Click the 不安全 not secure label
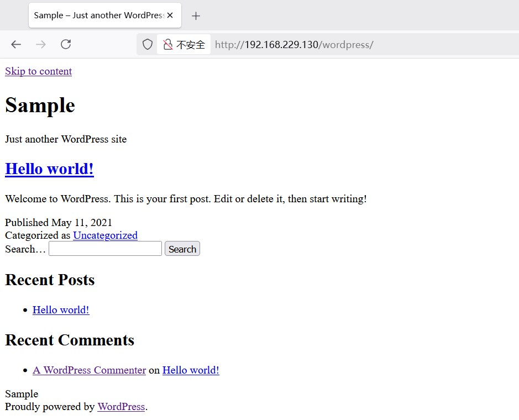The height and width of the screenshot is (420, 519). coord(191,45)
